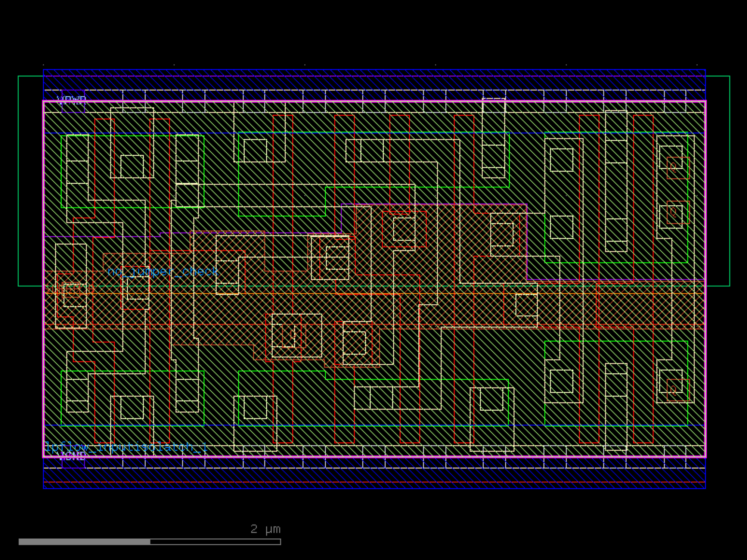Click the D pin marker box

tap(294, 335)
